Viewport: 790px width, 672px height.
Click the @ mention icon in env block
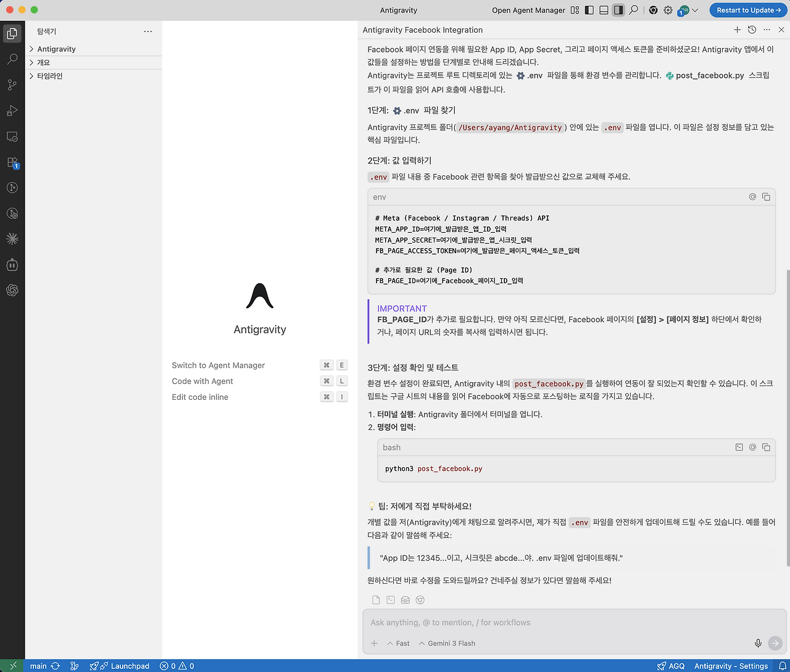[752, 197]
